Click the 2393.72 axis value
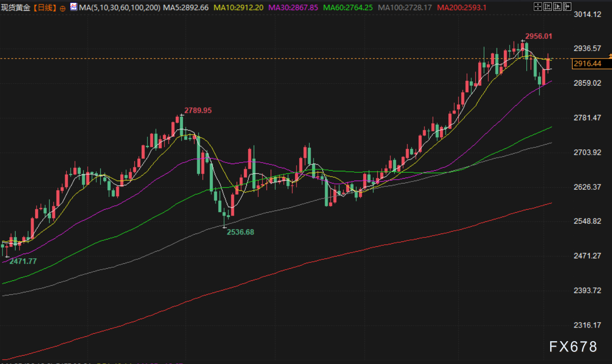This screenshot has height=364, width=612. tap(587, 291)
